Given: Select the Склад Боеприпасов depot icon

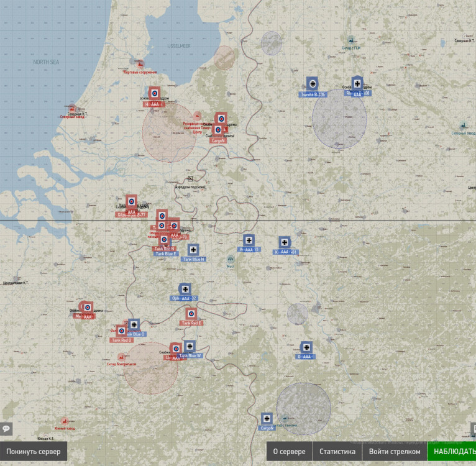Looking at the screenshot, I should tap(121, 357).
